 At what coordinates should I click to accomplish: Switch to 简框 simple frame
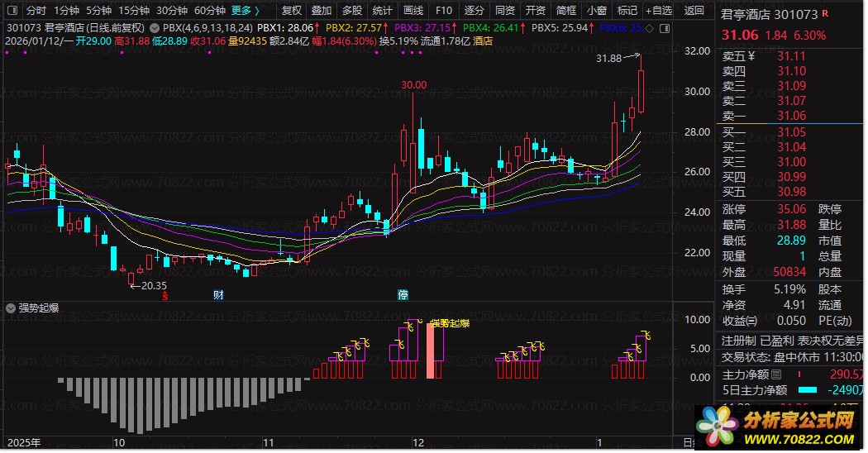click(566, 11)
